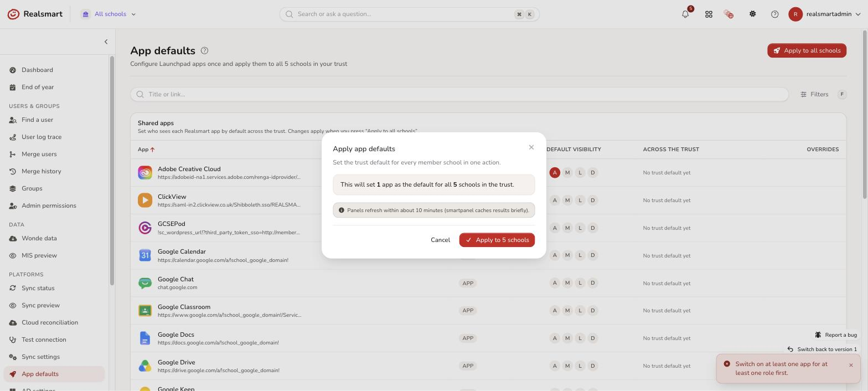Click the page vertical scrollbar

(865, 114)
